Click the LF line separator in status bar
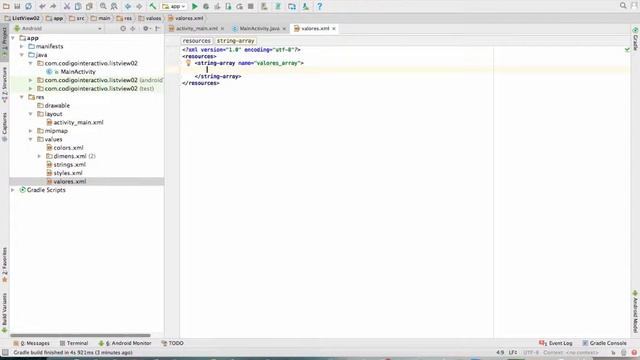Viewport: 640px width, 360px height. click(x=513, y=352)
